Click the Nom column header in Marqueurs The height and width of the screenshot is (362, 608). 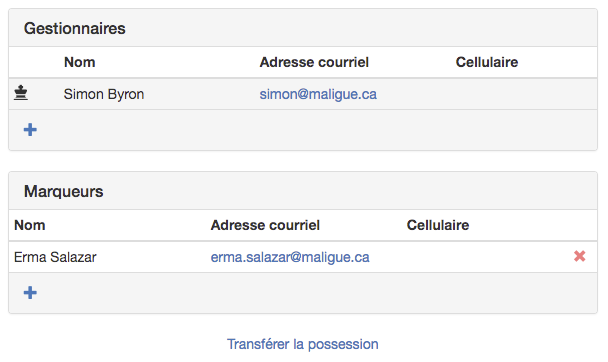30,225
